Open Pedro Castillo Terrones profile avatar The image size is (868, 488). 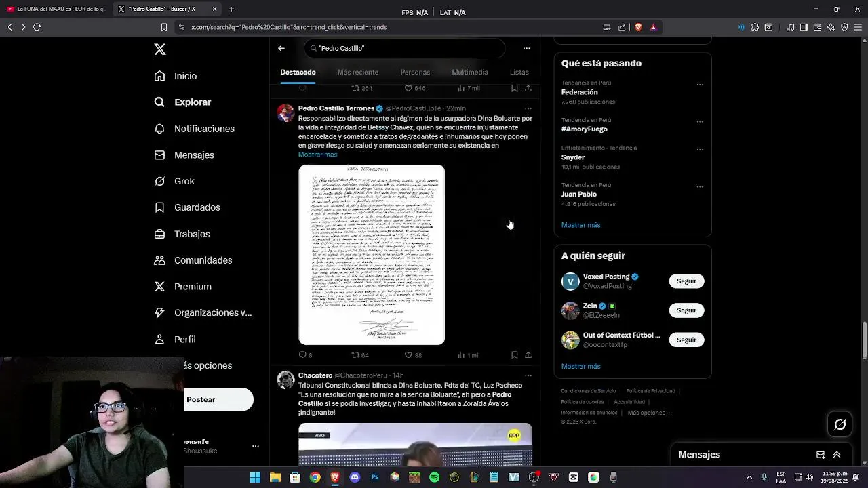click(285, 113)
